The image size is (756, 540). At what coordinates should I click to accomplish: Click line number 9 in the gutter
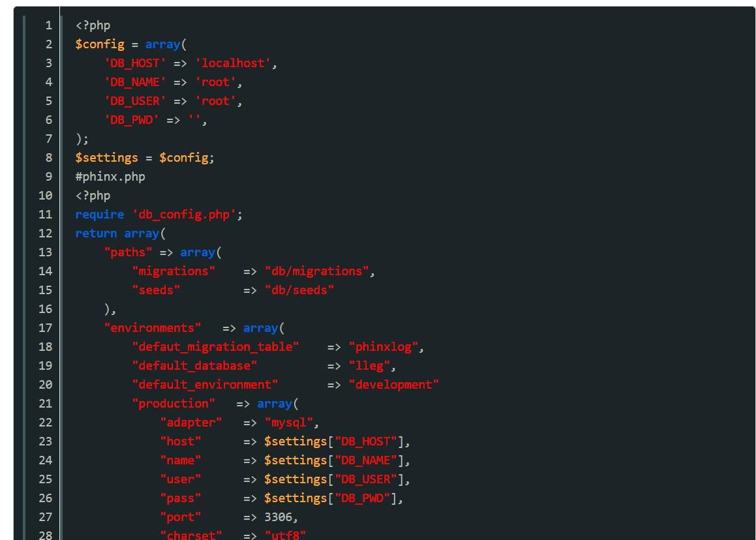click(x=49, y=177)
